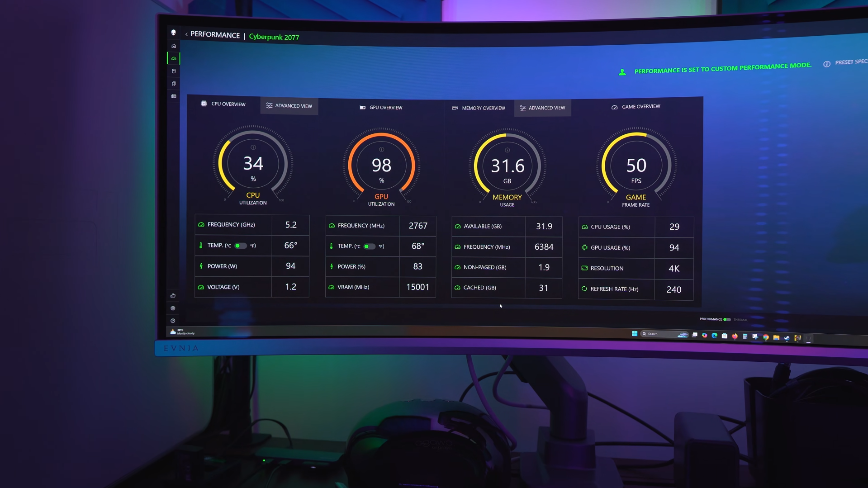The width and height of the screenshot is (868, 488).
Task: Open Task View from the taskbar
Action: pyautogui.click(x=695, y=335)
